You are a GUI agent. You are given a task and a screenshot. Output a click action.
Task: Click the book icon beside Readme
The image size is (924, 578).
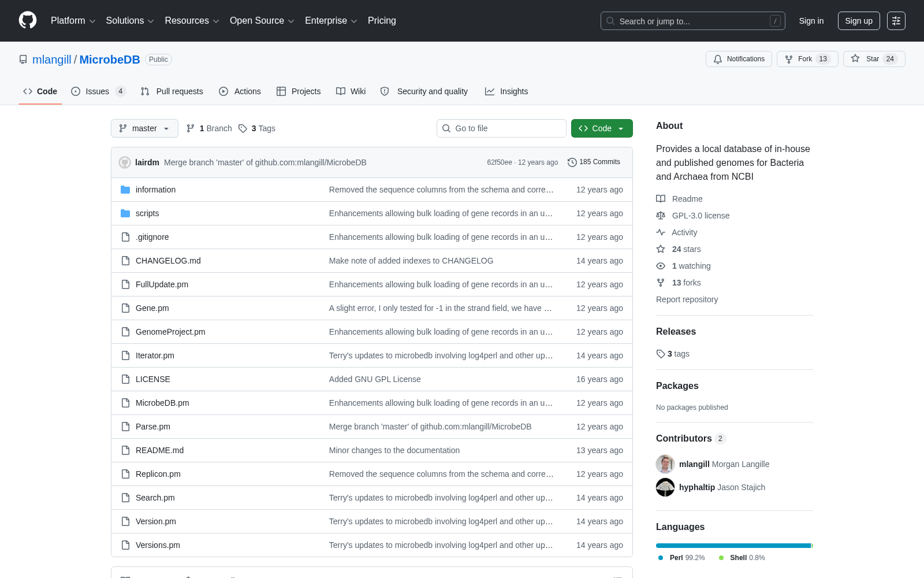[661, 199]
